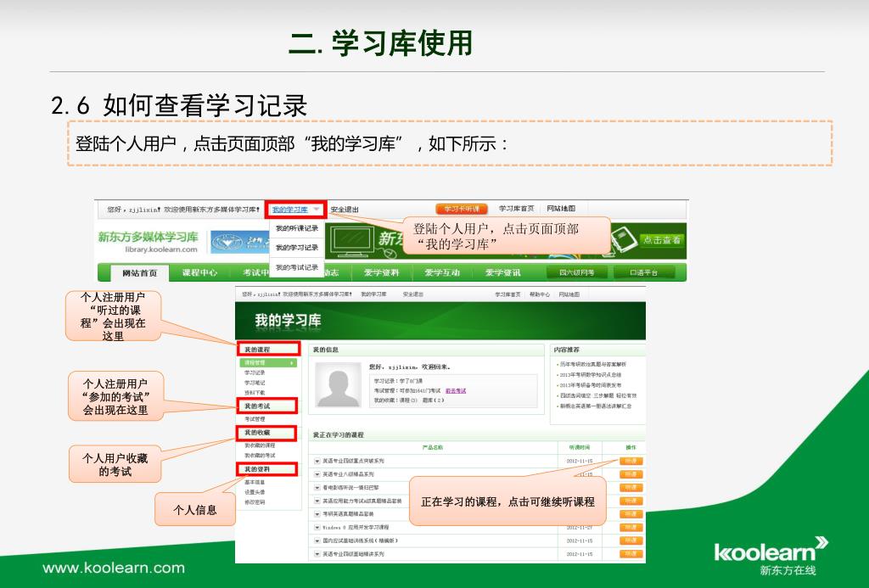
Task: Switch to the 爱学资料 nav tab
Action: (x=381, y=272)
